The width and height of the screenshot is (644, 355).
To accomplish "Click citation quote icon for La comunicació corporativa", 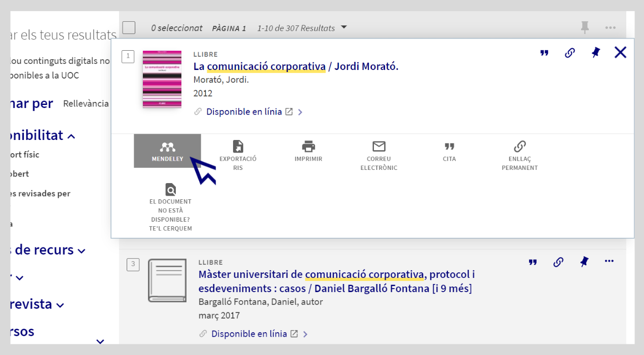I will (544, 53).
